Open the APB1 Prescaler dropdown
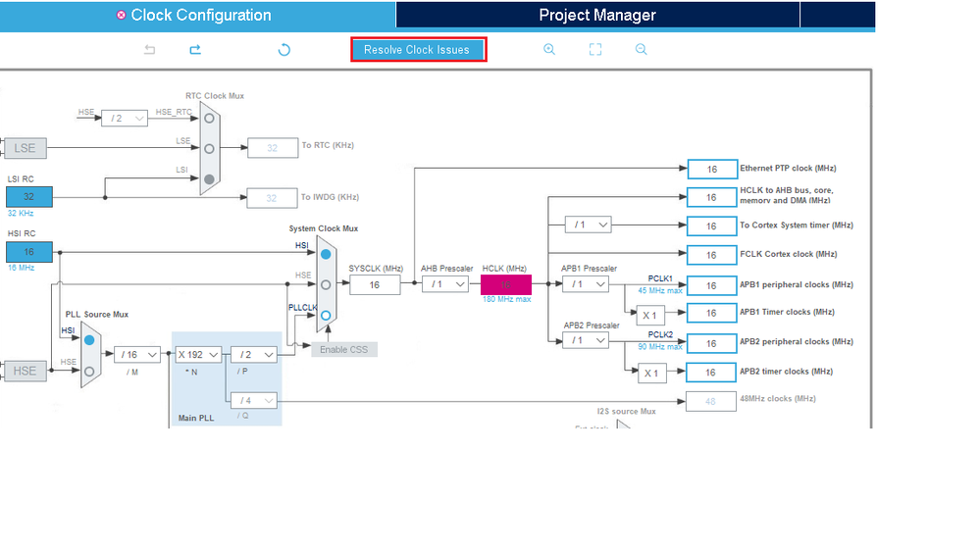The height and width of the screenshot is (551, 980). [586, 284]
